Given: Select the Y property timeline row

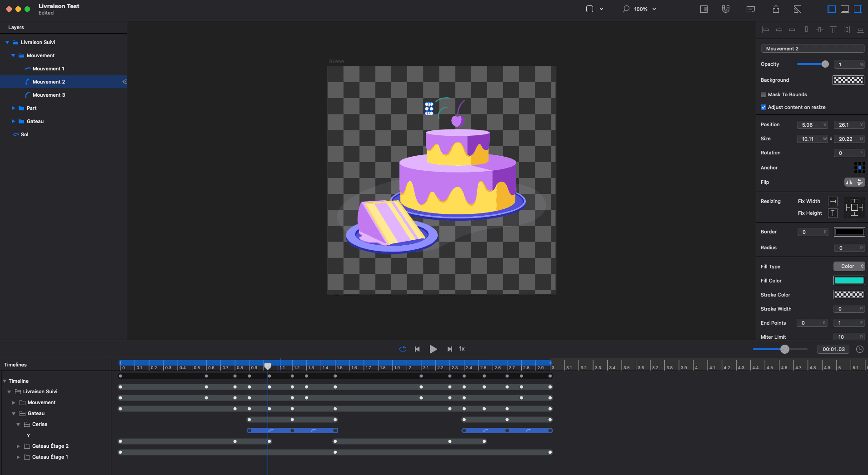Looking at the screenshot, I should pyautogui.click(x=55, y=435).
